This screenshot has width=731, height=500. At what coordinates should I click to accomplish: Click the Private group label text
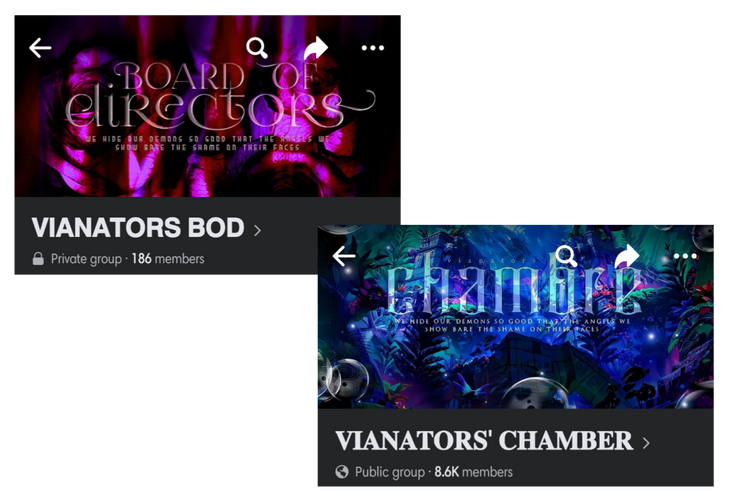(x=86, y=259)
